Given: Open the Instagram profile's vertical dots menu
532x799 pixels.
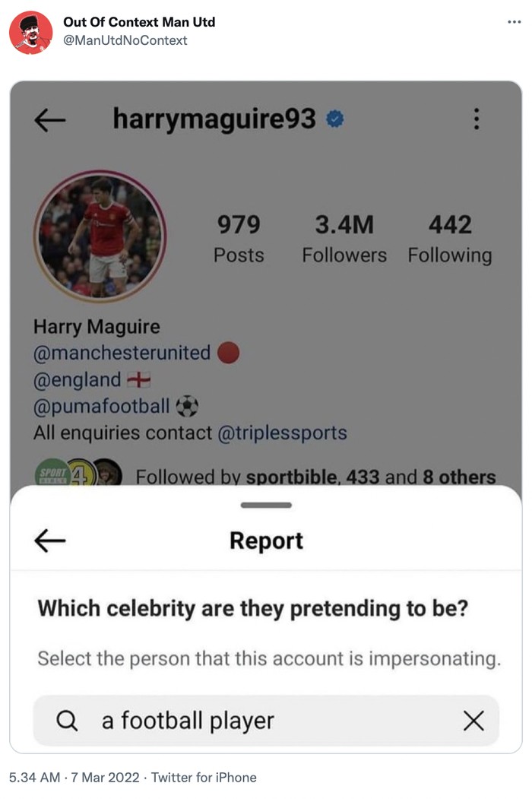Looking at the screenshot, I should [x=476, y=119].
